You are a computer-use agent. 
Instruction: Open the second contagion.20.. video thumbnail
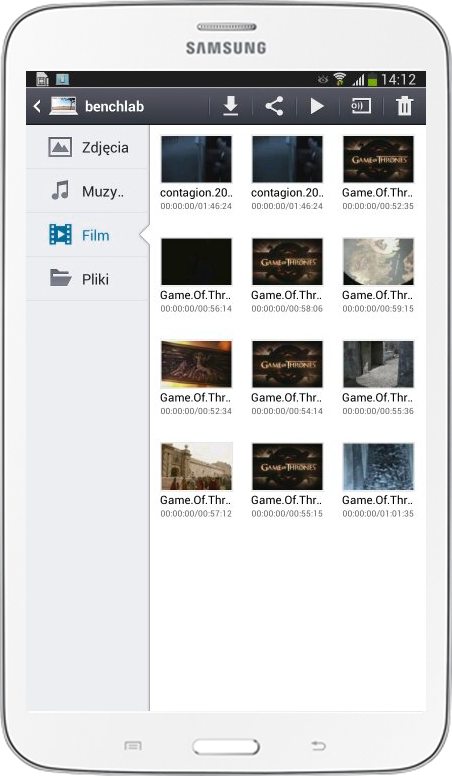287,159
